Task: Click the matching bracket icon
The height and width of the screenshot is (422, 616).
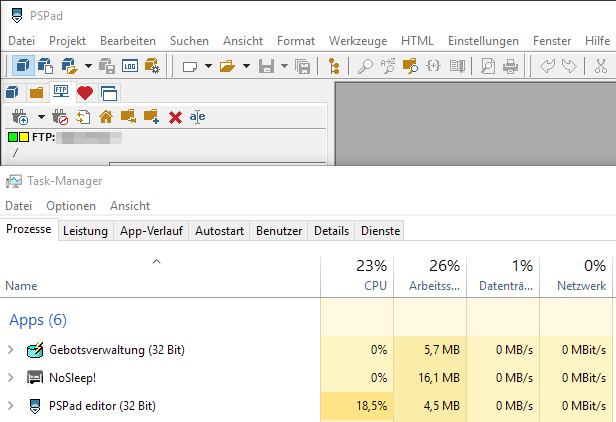Action: [433, 66]
